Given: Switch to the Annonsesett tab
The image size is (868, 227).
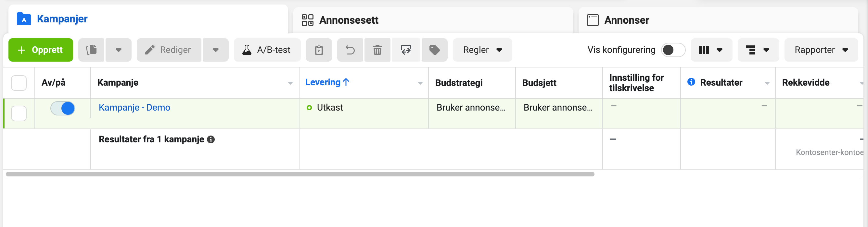Looking at the screenshot, I should click(x=349, y=20).
